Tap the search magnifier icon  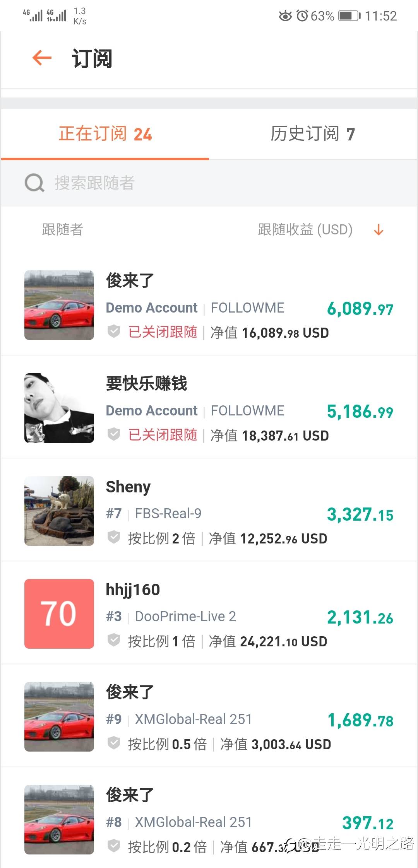point(34,183)
